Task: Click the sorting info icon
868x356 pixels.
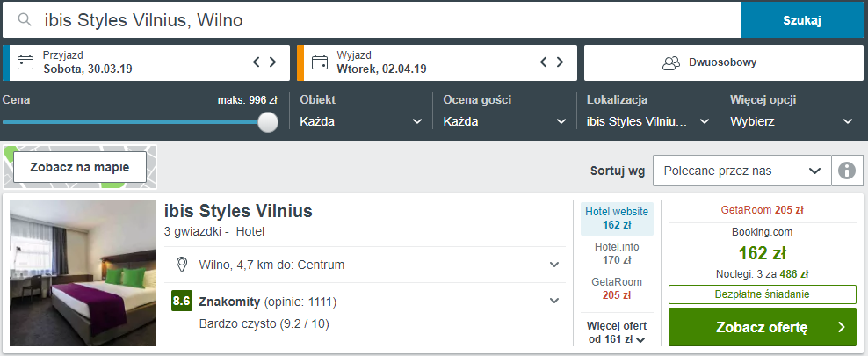Action: pos(847,171)
